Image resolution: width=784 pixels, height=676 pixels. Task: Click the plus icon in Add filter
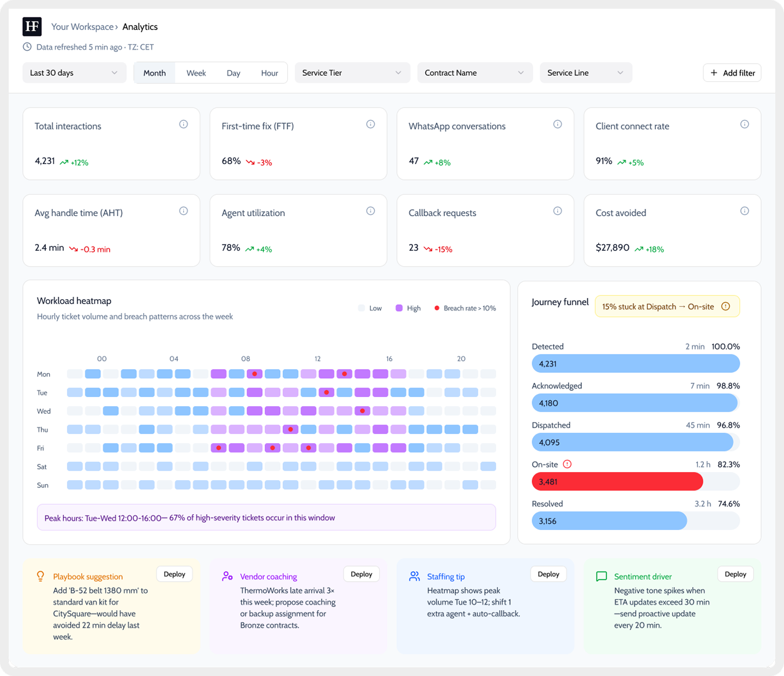coord(714,73)
